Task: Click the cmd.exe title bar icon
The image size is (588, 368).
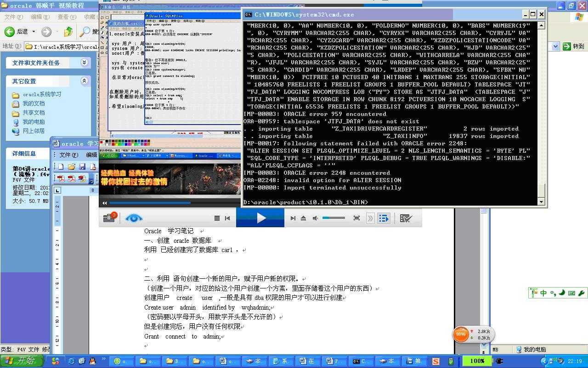Action: [248, 14]
